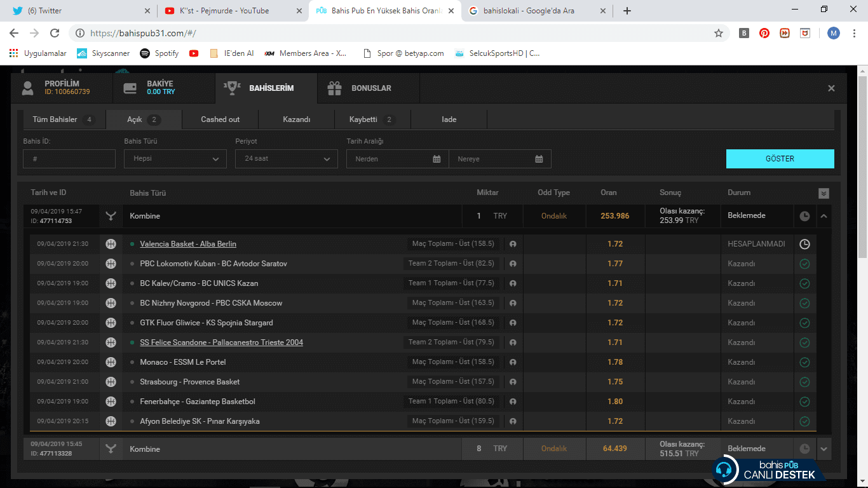Show Cashed out bets

pyautogui.click(x=220, y=119)
